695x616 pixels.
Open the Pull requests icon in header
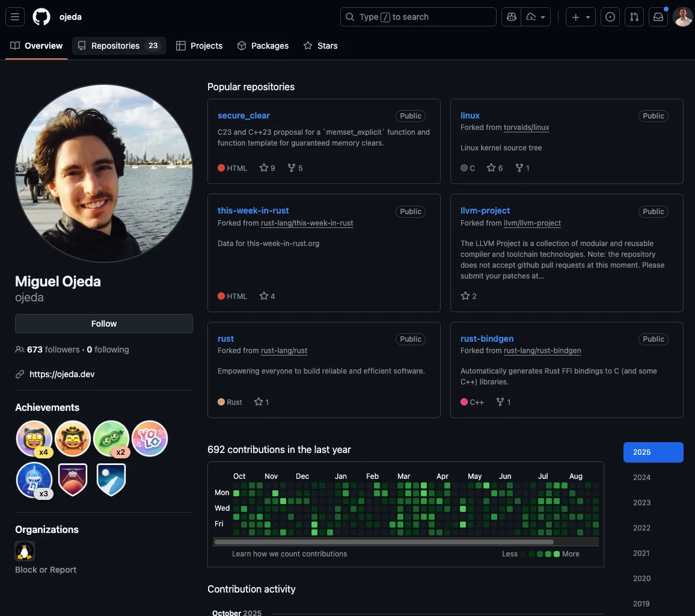coord(634,17)
